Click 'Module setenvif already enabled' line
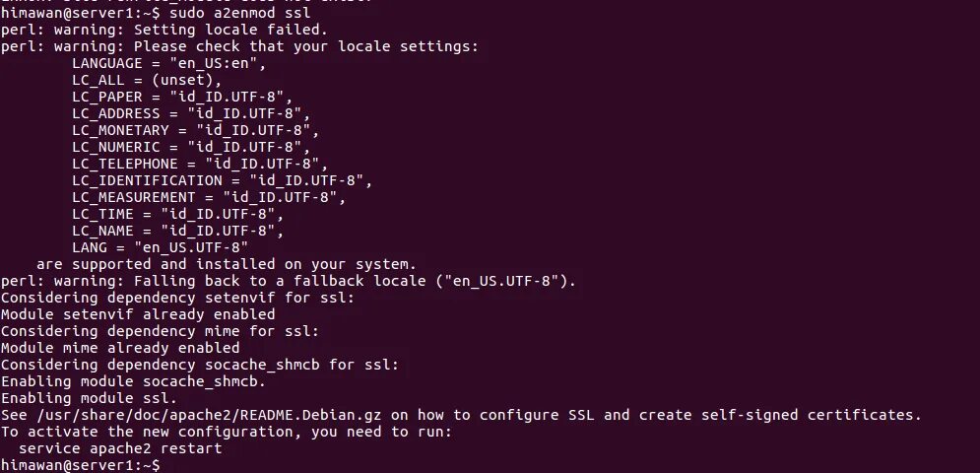This screenshot has width=980, height=473. 138,314
